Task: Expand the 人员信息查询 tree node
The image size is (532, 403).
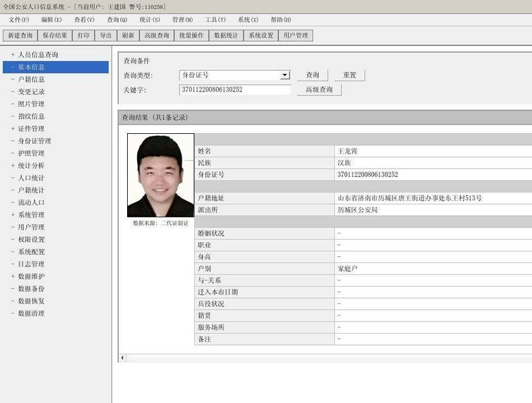Action: pyautogui.click(x=13, y=54)
